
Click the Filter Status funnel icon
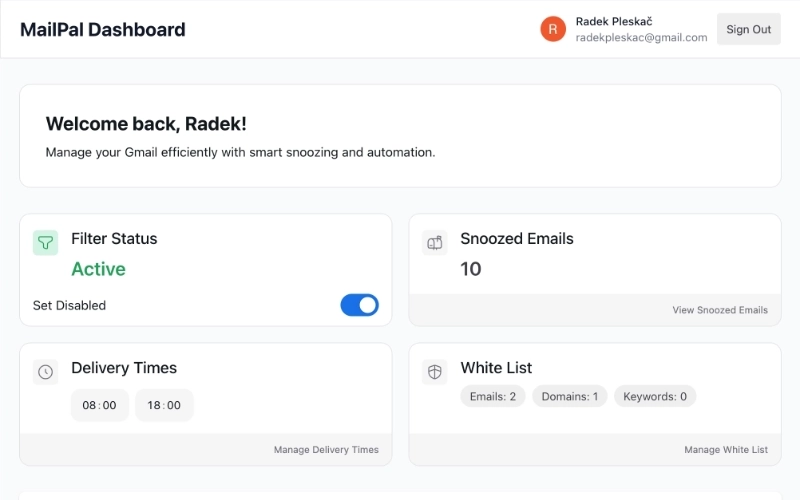(x=46, y=243)
